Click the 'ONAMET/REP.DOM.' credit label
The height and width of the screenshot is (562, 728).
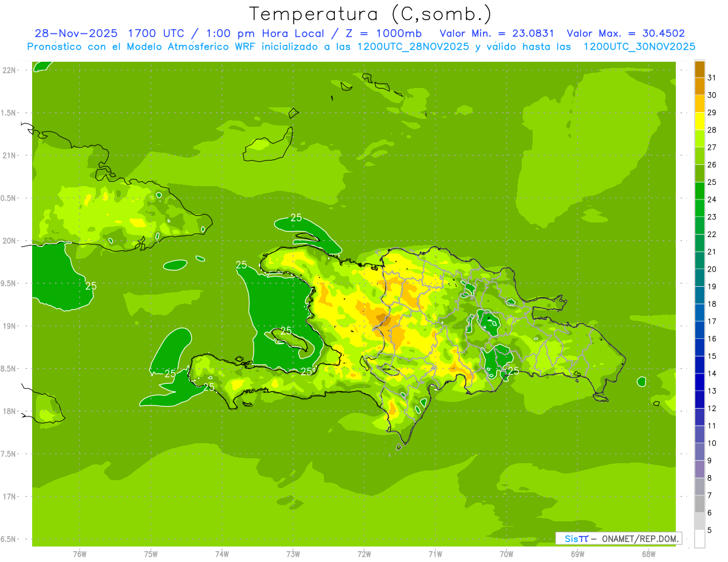pyautogui.click(x=639, y=538)
